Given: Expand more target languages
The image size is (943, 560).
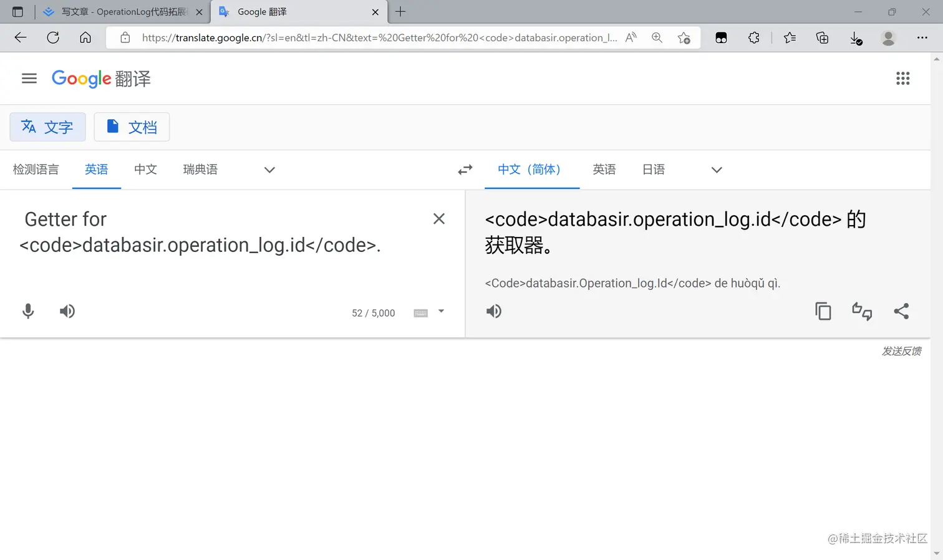Looking at the screenshot, I should coord(717,170).
